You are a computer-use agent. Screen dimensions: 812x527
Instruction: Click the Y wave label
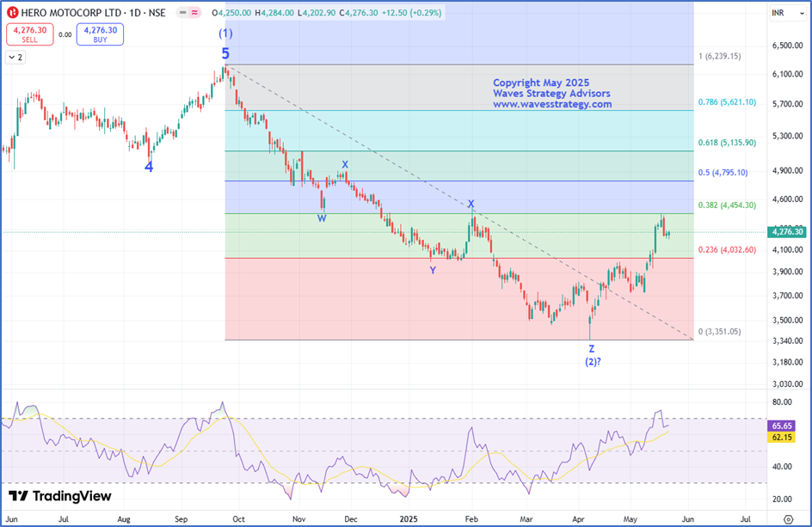[x=433, y=270]
